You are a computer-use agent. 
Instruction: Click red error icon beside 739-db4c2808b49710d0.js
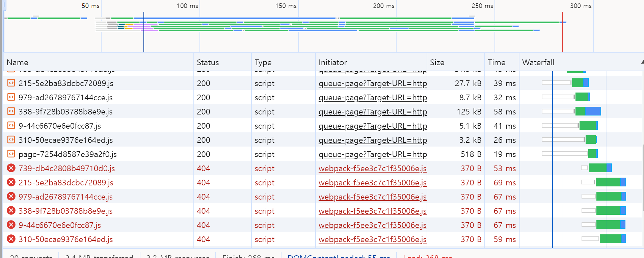click(11, 168)
